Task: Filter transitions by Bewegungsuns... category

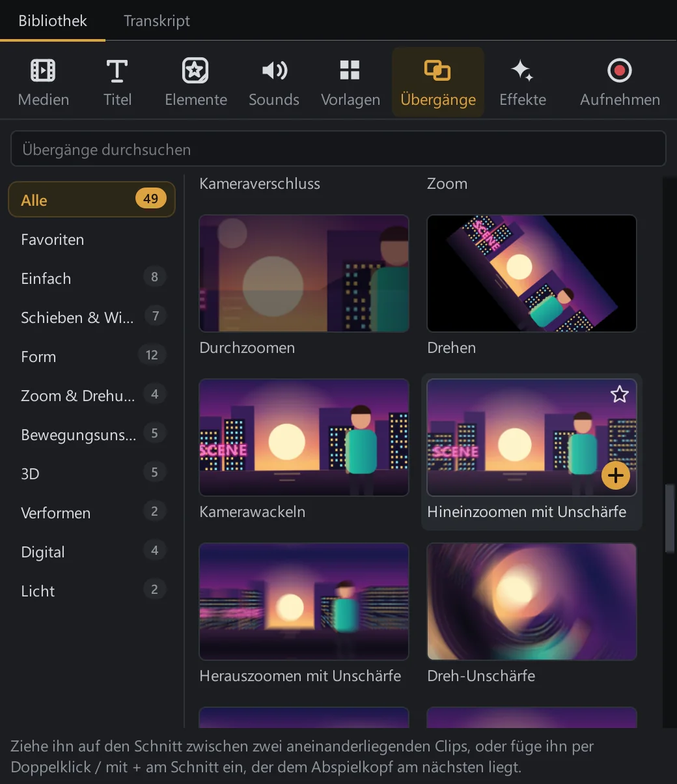Action: pyautogui.click(x=92, y=434)
